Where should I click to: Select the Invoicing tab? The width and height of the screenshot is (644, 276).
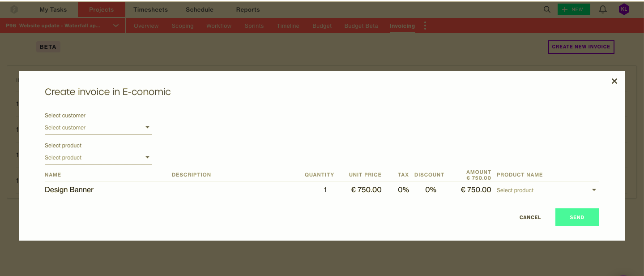pyautogui.click(x=402, y=26)
